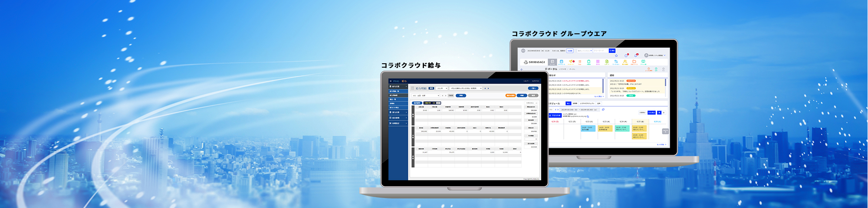The width and height of the screenshot is (868, 208).
Task: Click 明細書写 blue tag button in payroll
Action: (x=417, y=103)
